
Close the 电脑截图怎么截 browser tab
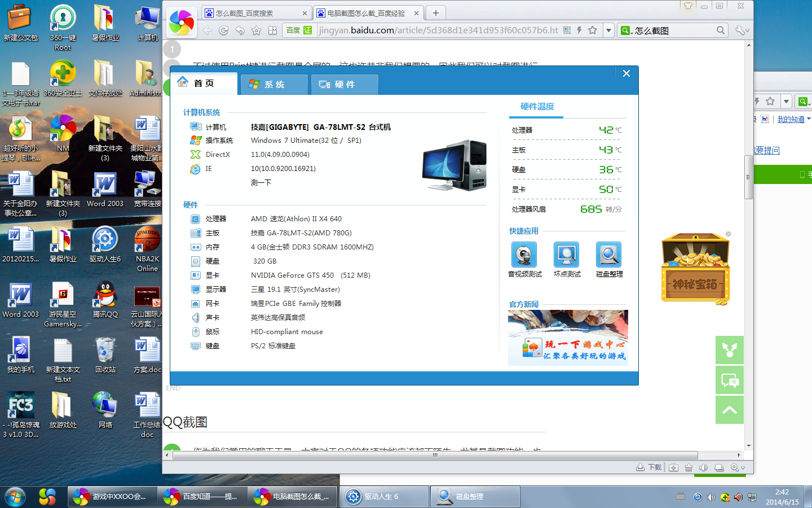[x=416, y=13]
